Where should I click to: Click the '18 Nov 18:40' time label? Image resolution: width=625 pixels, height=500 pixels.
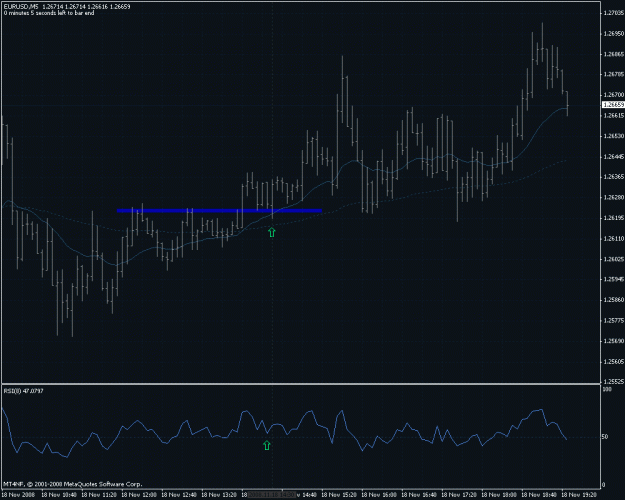tap(540, 495)
